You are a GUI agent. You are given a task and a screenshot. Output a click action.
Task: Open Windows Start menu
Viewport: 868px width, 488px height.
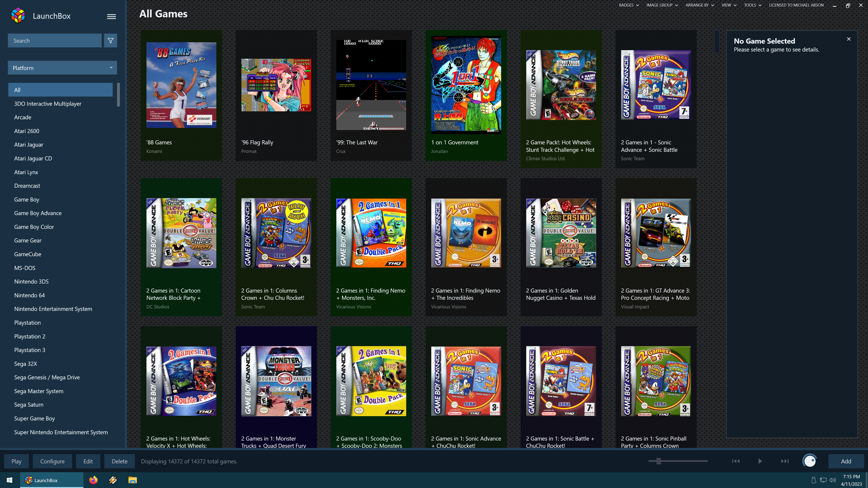pos(9,480)
